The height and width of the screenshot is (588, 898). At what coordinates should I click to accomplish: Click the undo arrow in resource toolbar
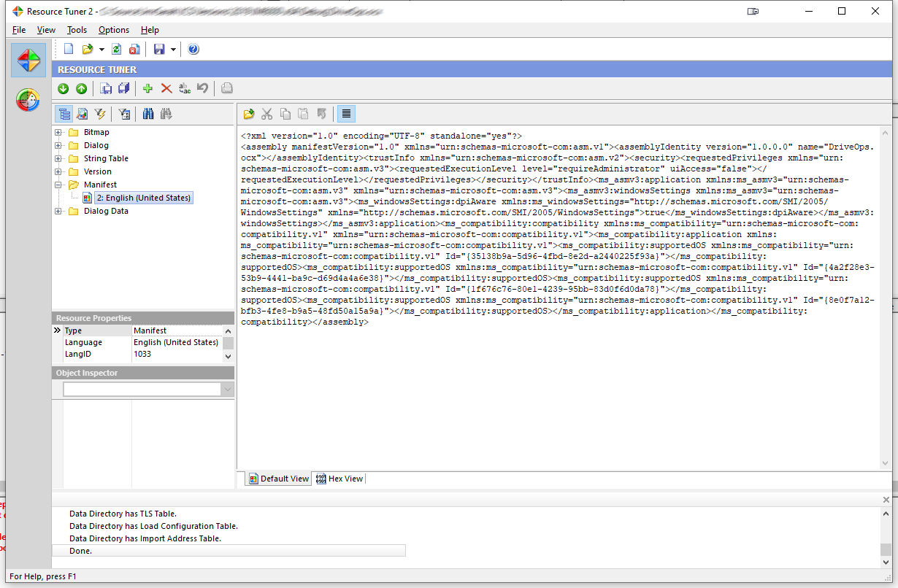202,88
